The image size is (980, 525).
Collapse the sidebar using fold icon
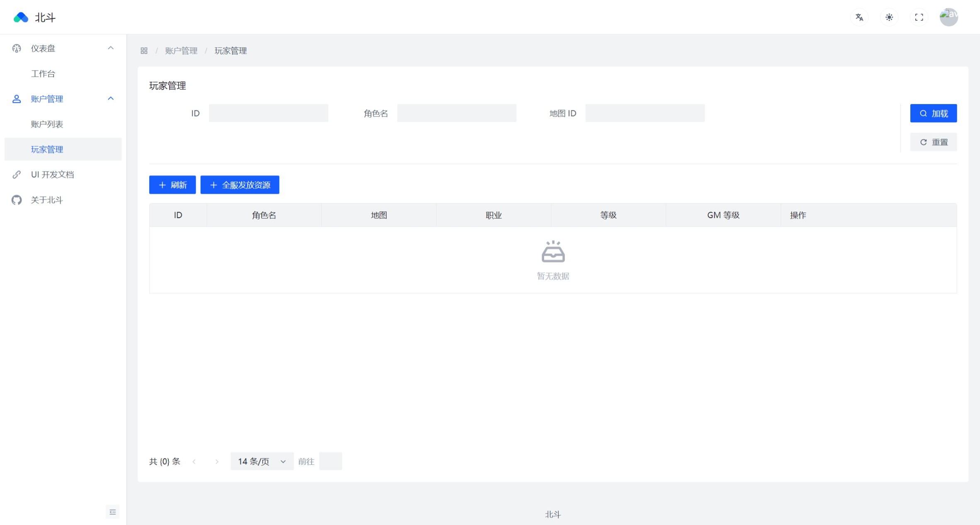pyautogui.click(x=112, y=512)
